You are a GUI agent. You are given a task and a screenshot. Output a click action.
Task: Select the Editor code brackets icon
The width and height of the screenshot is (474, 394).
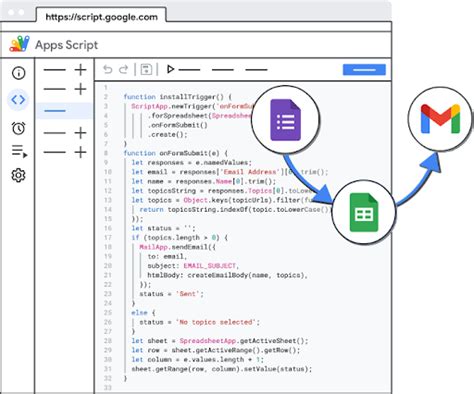(18, 99)
